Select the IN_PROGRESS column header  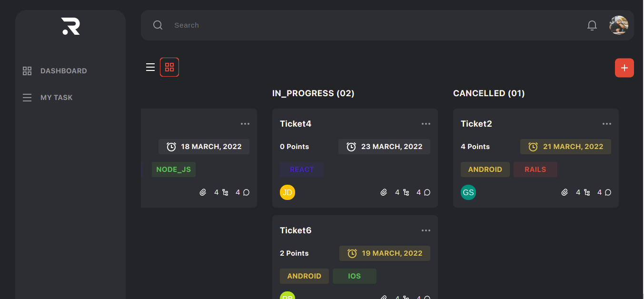313,93
